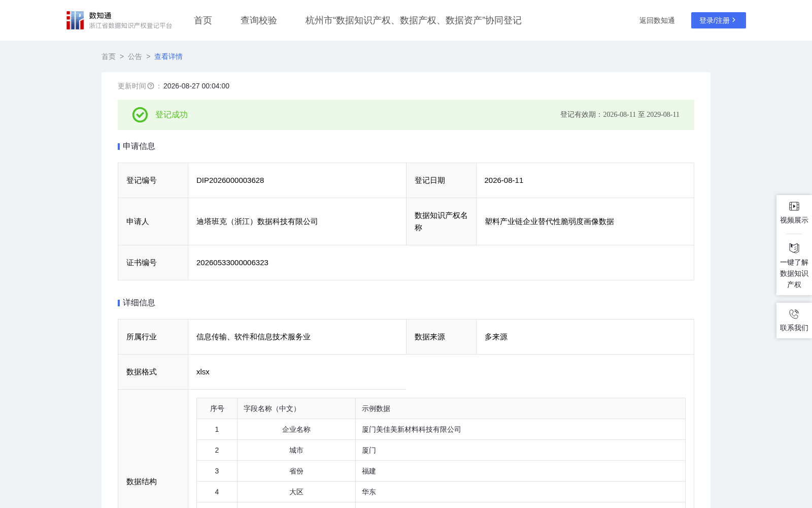
Task: Click the 数据结构 row label
Action: tap(142, 482)
